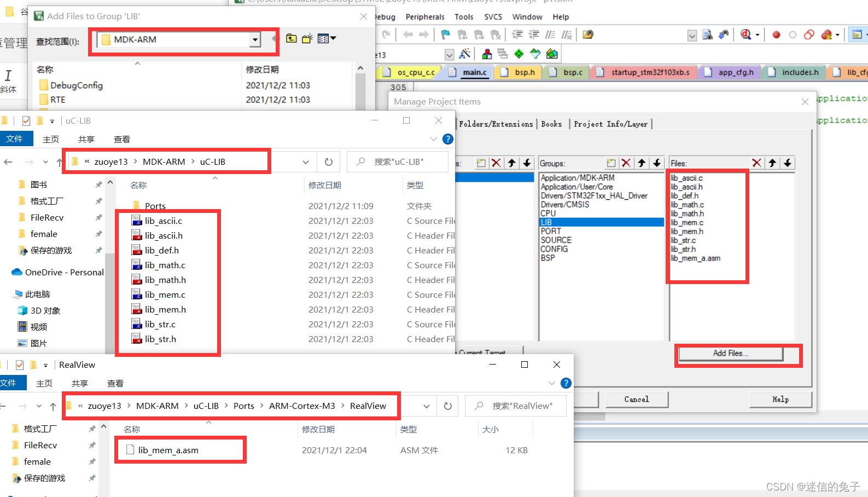Start the debug session with the magnifier-d icon
This screenshot has height=497, width=868.
(x=746, y=34)
